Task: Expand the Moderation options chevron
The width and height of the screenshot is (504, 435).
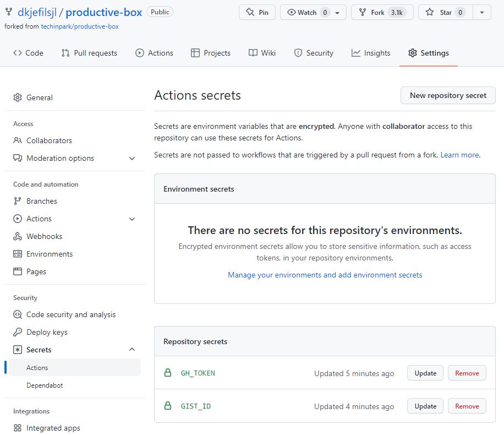Action: tap(132, 158)
